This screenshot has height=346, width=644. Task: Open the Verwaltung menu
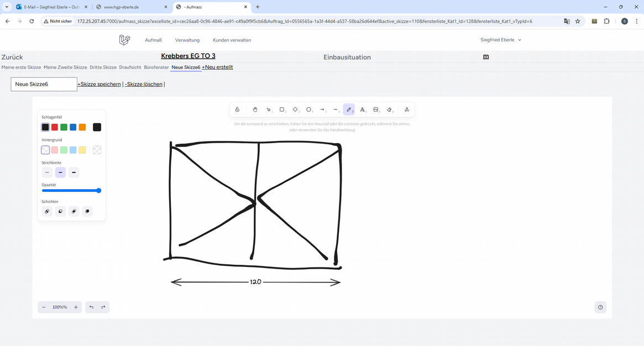tap(187, 40)
